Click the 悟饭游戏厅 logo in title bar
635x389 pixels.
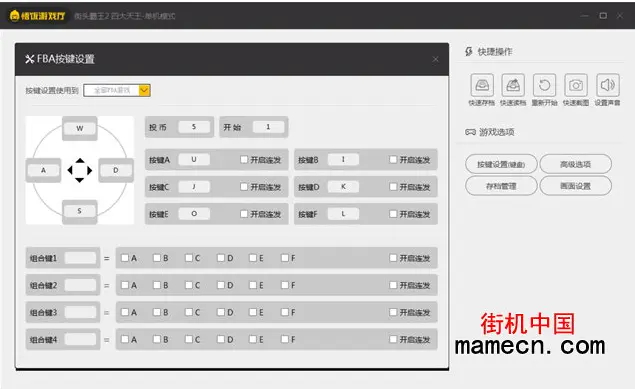click(x=37, y=16)
